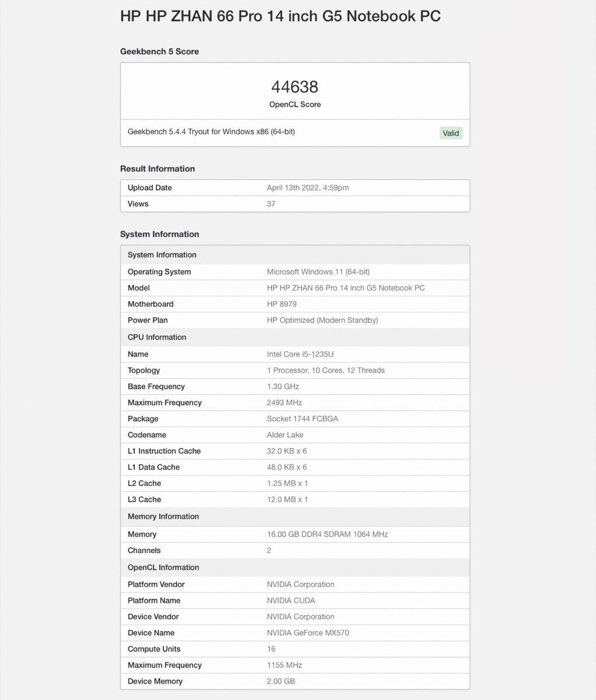Click the Microsoft Windows 11 (64-bit) value
Viewport: 596px width, 700px height.
pyautogui.click(x=318, y=272)
